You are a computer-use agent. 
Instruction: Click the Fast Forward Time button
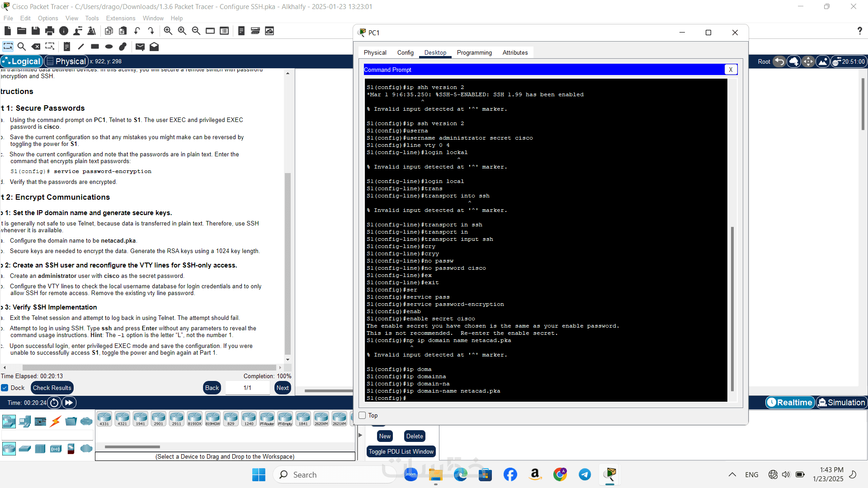[69, 403]
